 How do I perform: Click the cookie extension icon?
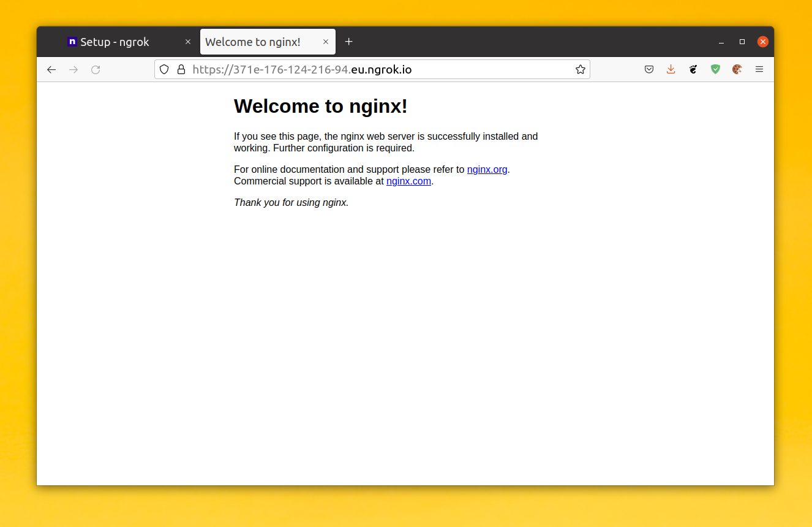[x=737, y=70]
